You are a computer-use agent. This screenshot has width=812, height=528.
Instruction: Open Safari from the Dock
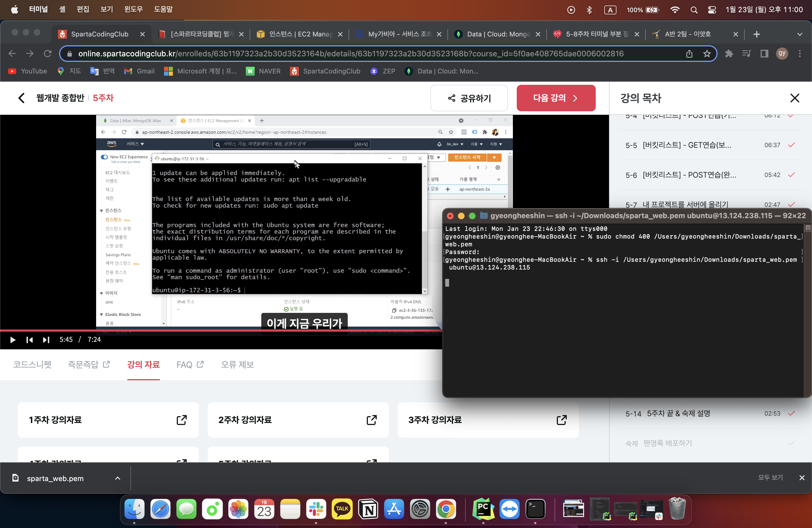coord(160,509)
